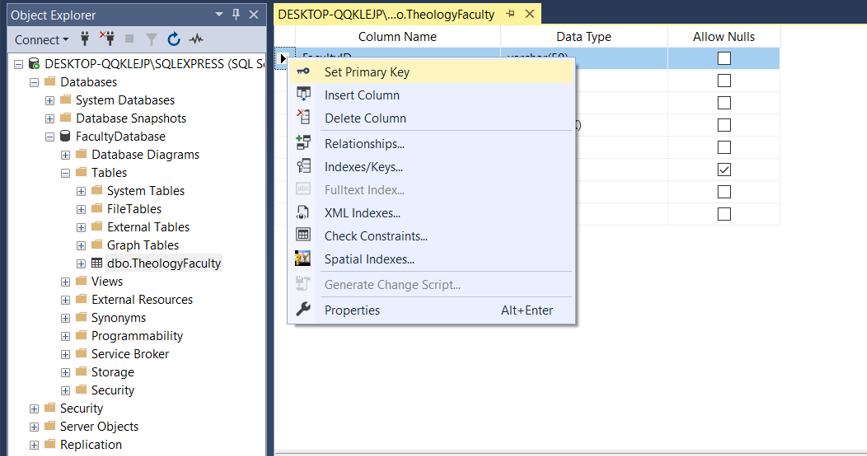
Task: Toggle Allow Nulls checkbox in the fifth row
Action: click(724, 147)
